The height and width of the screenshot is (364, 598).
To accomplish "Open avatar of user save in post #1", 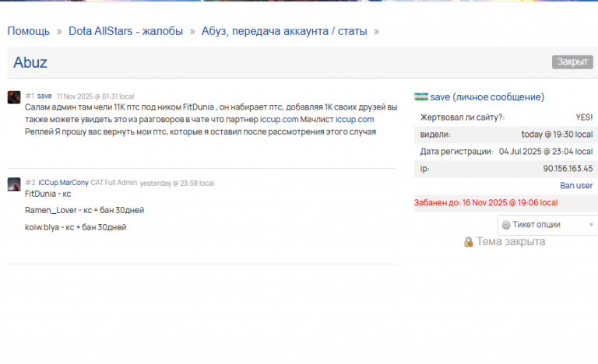I will tap(14, 97).
